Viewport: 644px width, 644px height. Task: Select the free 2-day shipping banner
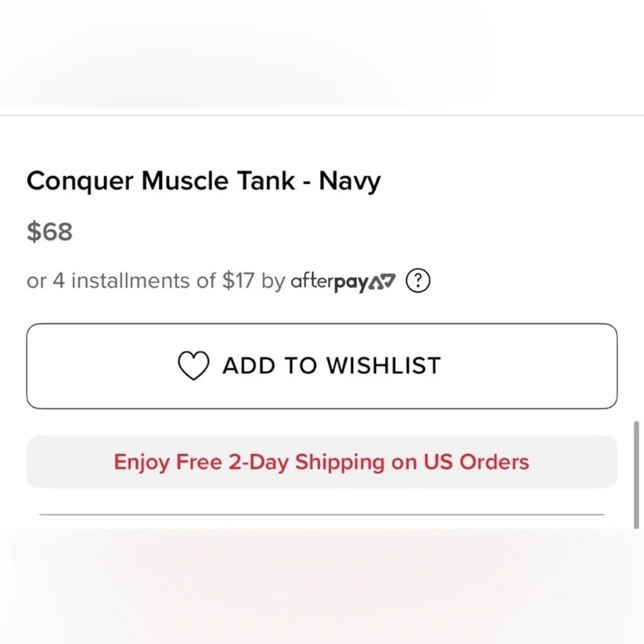(x=321, y=462)
